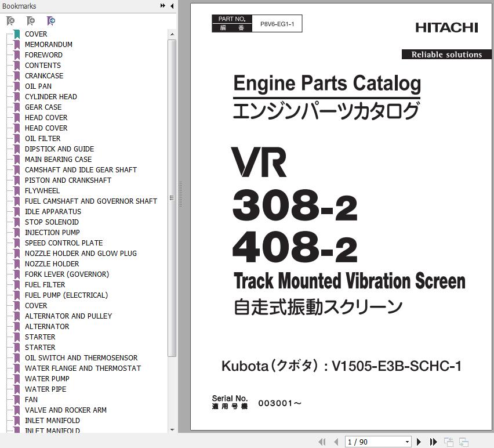Image resolution: width=494 pixels, height=448 pixels.
Task: Jump to the STOP SOLENOID bookmark
Action: click(52, 222)
